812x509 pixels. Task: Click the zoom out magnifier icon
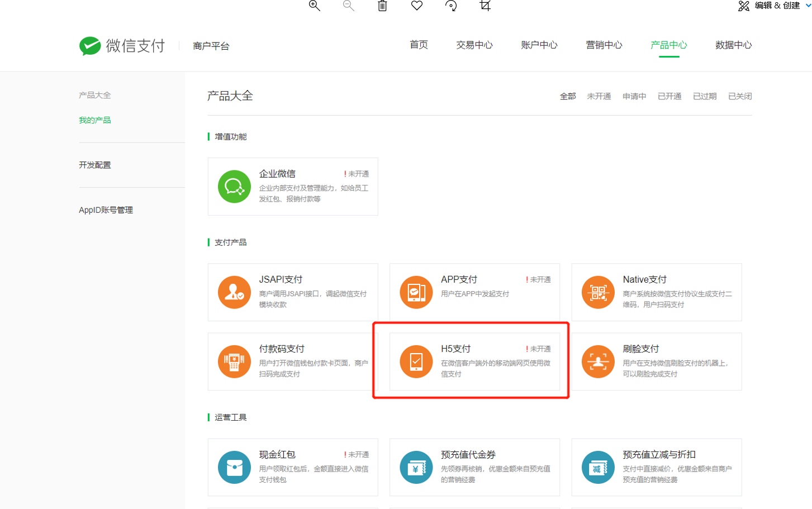click(349, 6)
